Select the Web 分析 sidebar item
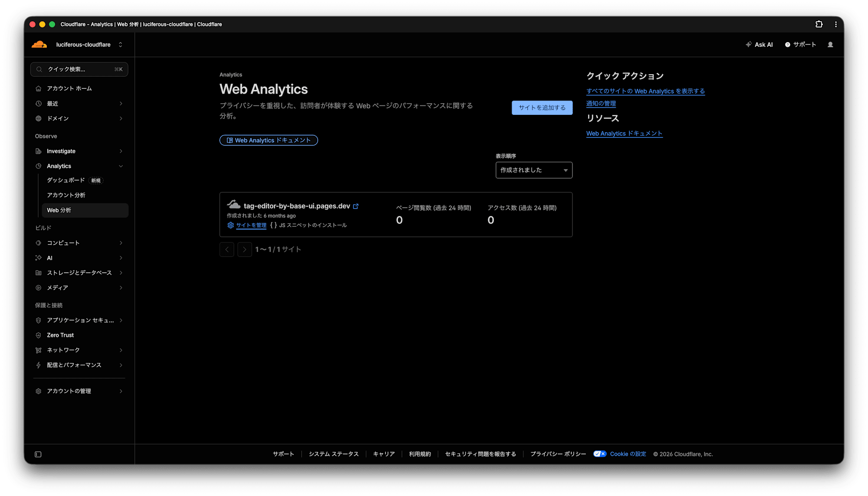The image size is (868, 496). [x=85, y=210]
